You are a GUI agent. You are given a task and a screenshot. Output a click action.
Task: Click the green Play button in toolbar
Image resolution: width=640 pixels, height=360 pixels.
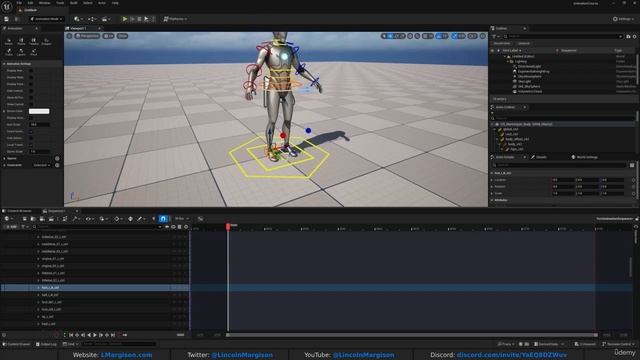[x=125, y=19]
